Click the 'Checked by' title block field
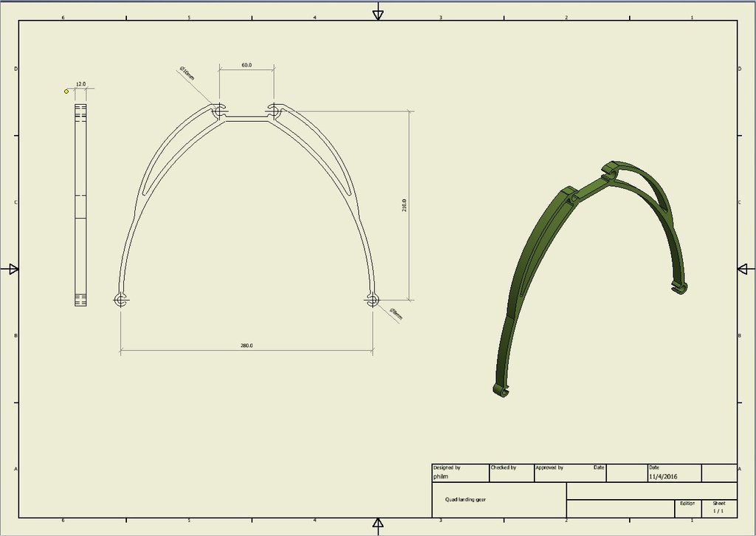 (x=512, y=473)
